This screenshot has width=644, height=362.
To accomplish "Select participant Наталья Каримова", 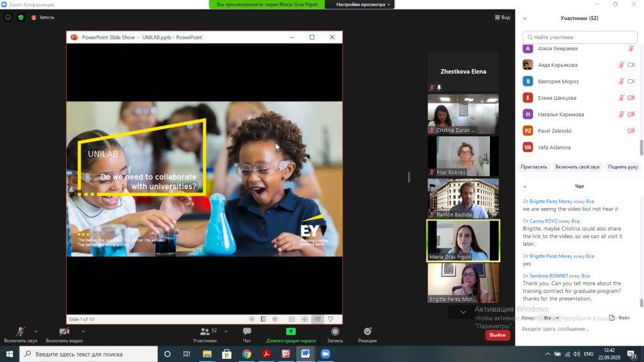I will point(579,114).
